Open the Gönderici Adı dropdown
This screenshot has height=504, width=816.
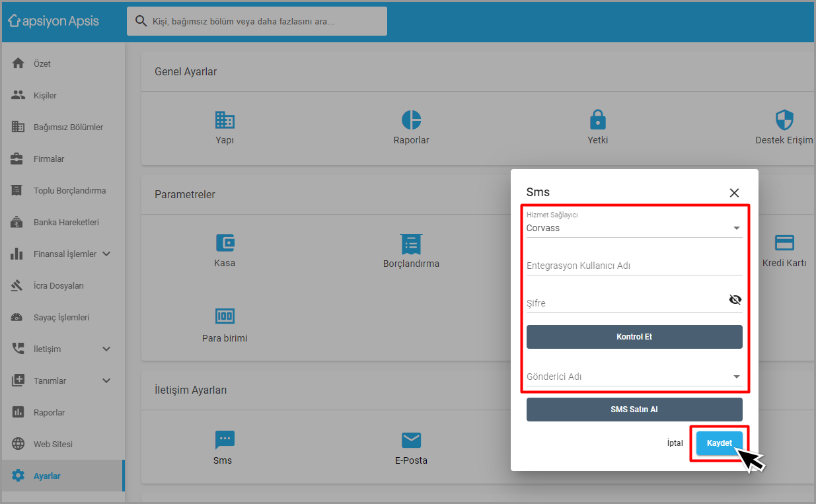pos(634,377)
